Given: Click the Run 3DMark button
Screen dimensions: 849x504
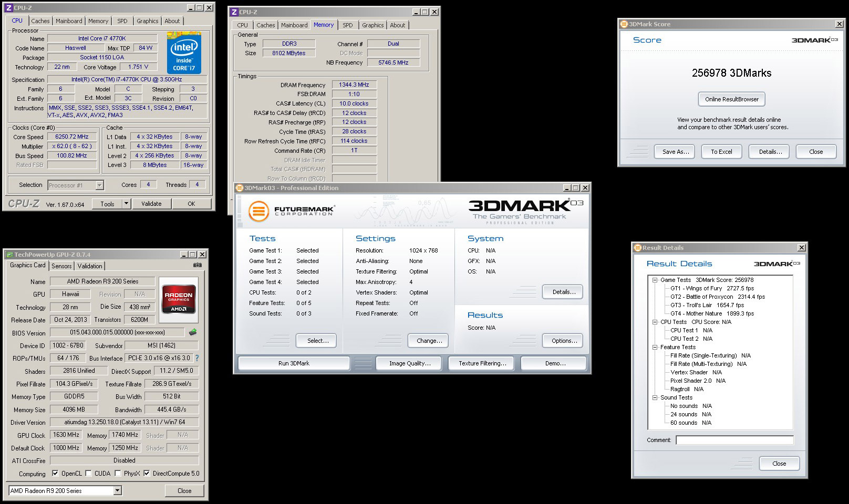Looking at the screenshot, I should pyautogui.click(x=294, y=363).
